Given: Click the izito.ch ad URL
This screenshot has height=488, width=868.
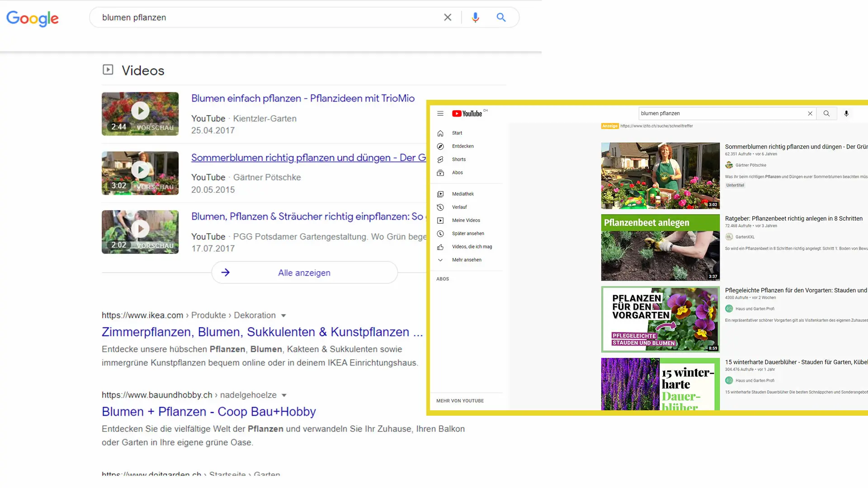Looking at the screenshot, I should click(656, 126).
